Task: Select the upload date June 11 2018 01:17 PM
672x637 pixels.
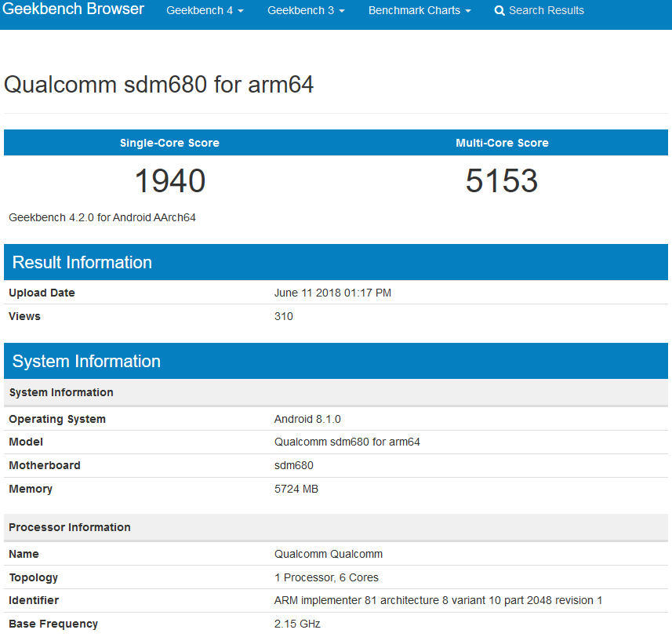Action: [x=332, y=293]
